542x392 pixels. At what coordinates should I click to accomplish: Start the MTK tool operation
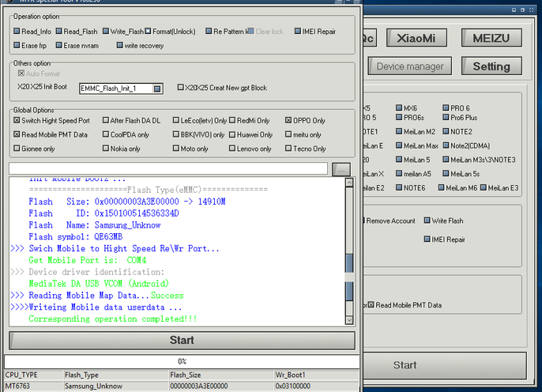182,341
